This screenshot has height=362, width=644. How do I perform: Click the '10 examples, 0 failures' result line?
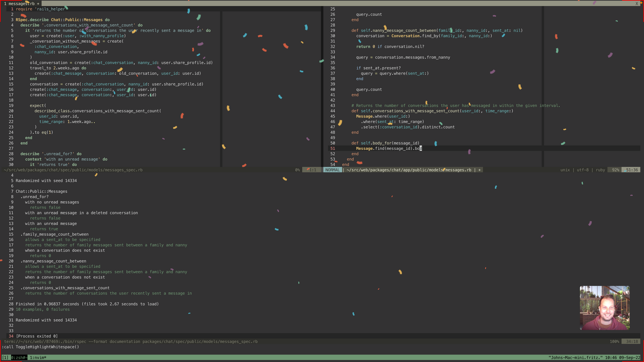(x=43, y=309)
